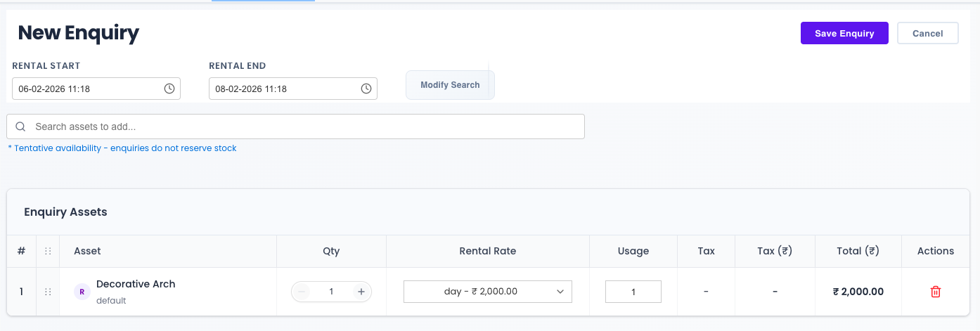Click the row number 1 cell
This screenshot has height=331, width=980.
pos(21,292)
